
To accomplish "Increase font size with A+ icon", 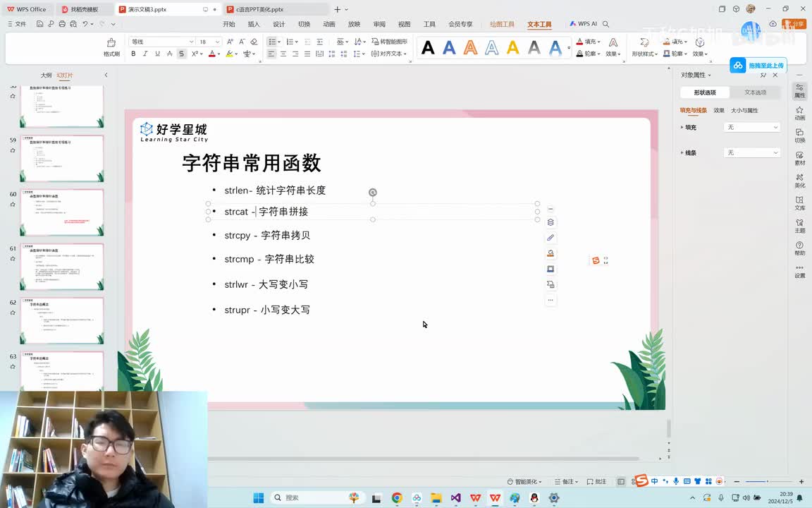I will pos(230,42).
